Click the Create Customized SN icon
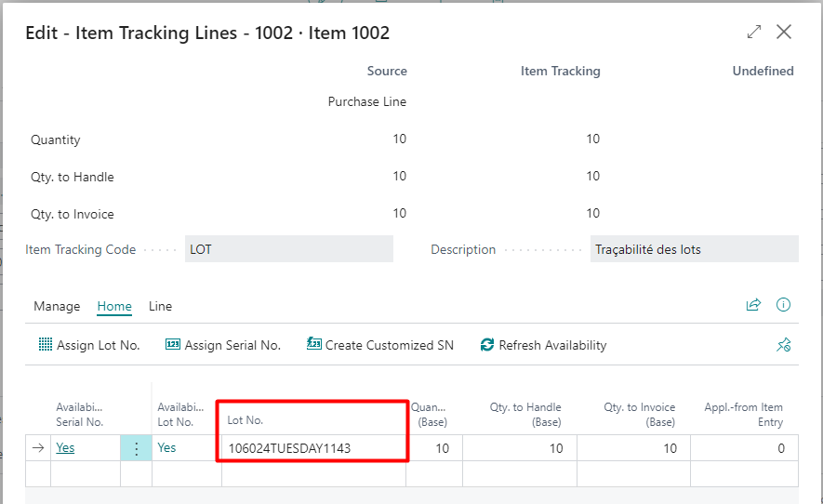Screen dimensions: 823x504 click(x=313, y=345)
